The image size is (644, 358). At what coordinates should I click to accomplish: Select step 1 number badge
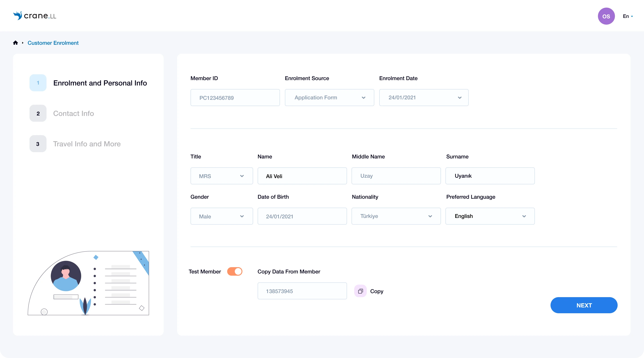(x=38, y=83)
